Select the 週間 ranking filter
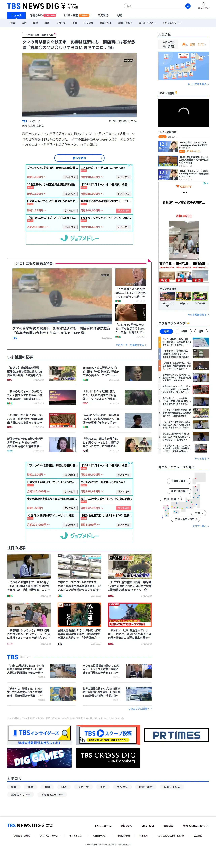The width and height of the screenshot is (216, 868). click(201, 332)
